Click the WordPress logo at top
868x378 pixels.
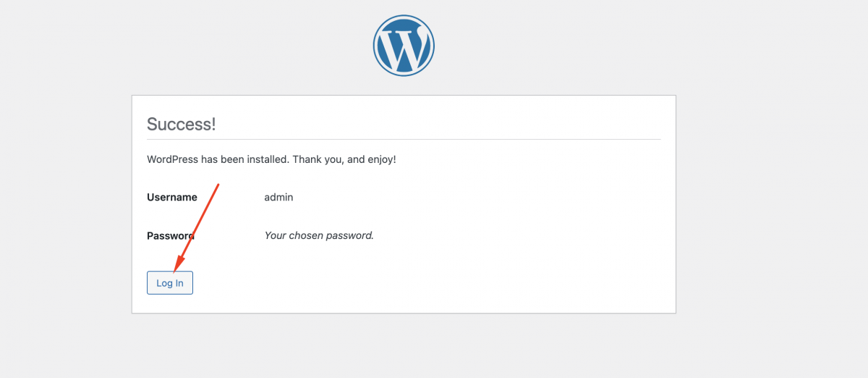pos(404,46)
